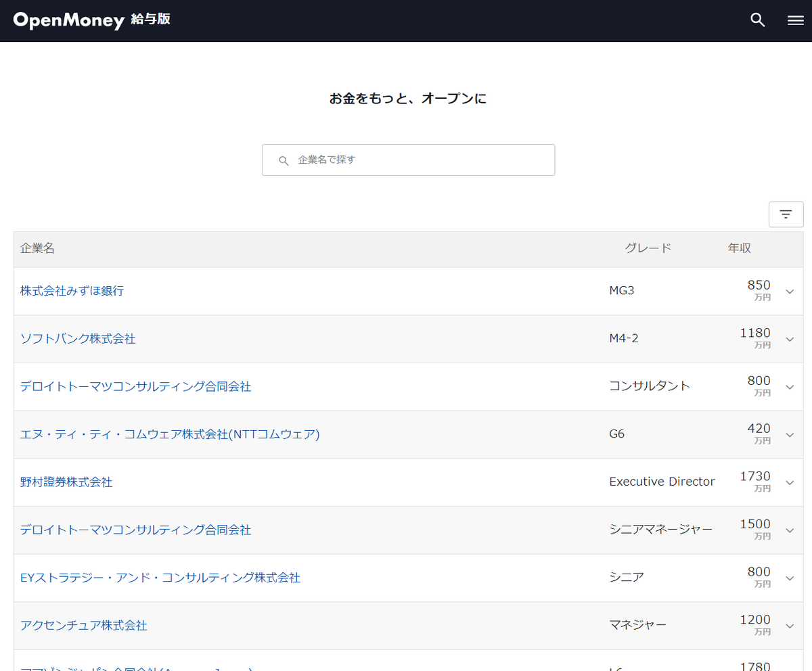Click the OpenMoney 給与版 logo
This screenshot has width=812, height=671.
click(91, 20)
